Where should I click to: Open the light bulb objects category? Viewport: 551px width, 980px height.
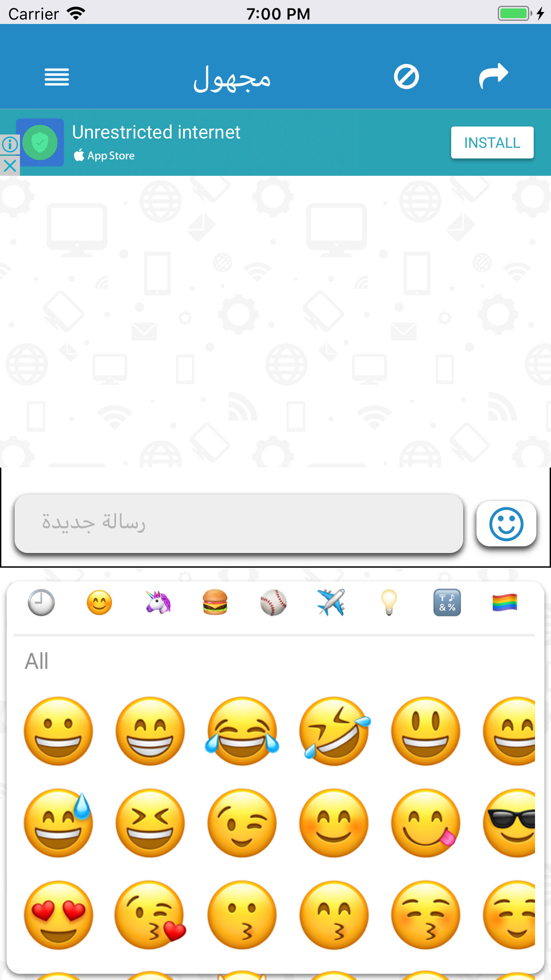(389, 603)
